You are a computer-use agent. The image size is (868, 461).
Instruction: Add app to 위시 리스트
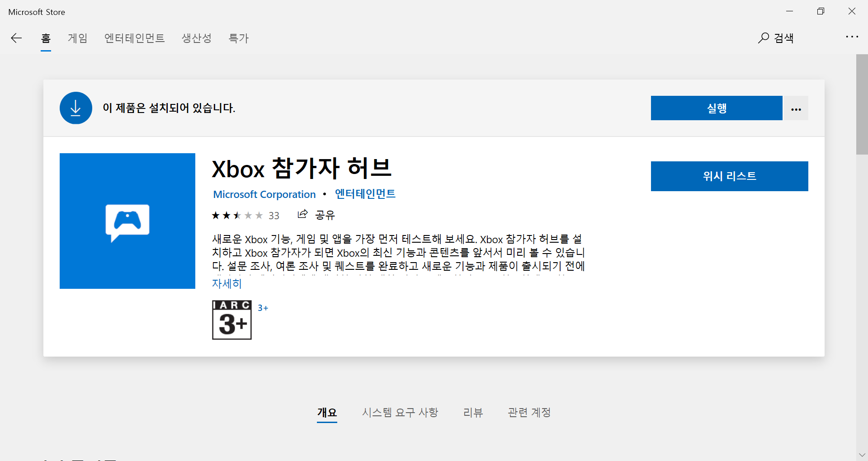tap(730, 176)
